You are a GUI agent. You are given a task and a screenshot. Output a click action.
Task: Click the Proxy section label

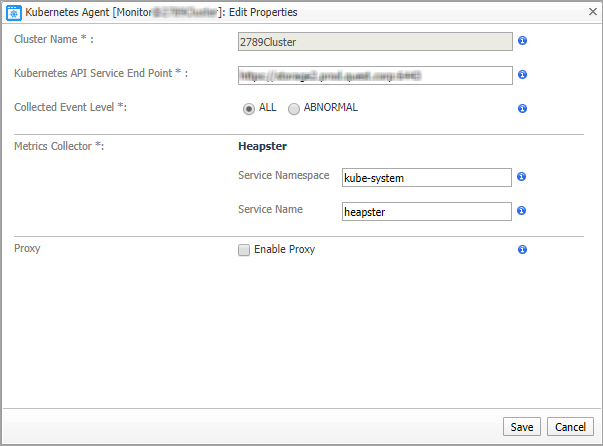[x=28, y=246]
